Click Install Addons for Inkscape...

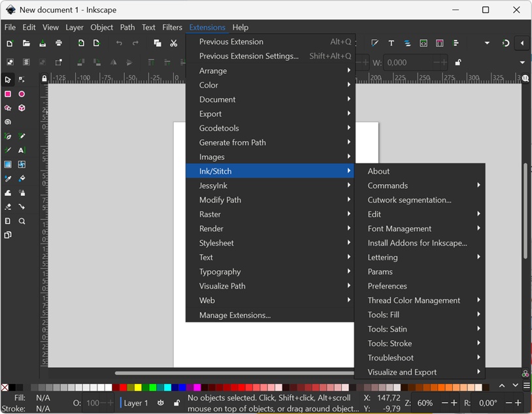click(420, 243)
